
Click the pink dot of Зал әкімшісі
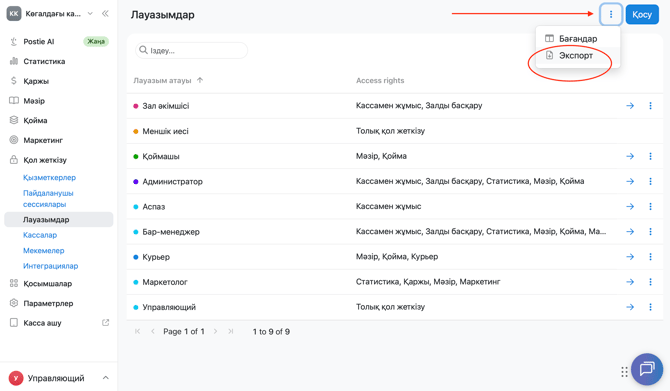tap(135, 106)
